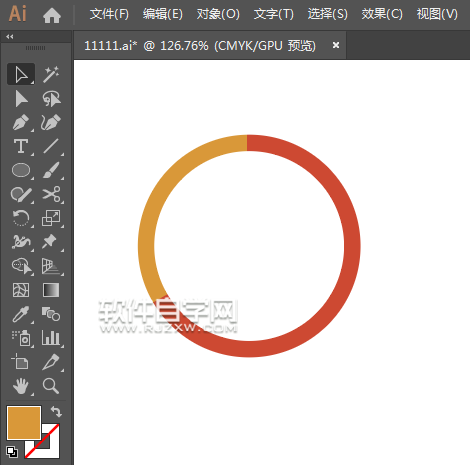Select the Selection tool arrow
The width and height of the screenshot is (470, 465).
21,74
